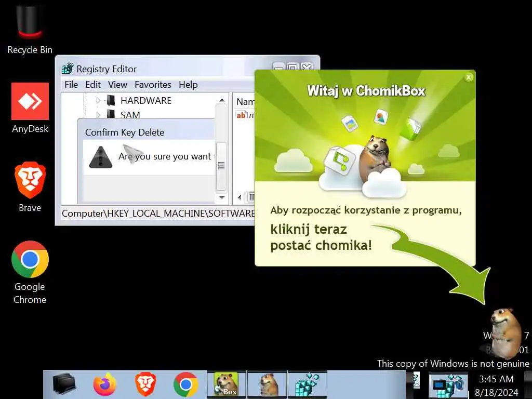Launch AnyDesk from the desktop
Image resolution: width=532 pixels, height=399 pixels.
coord(30,108)
